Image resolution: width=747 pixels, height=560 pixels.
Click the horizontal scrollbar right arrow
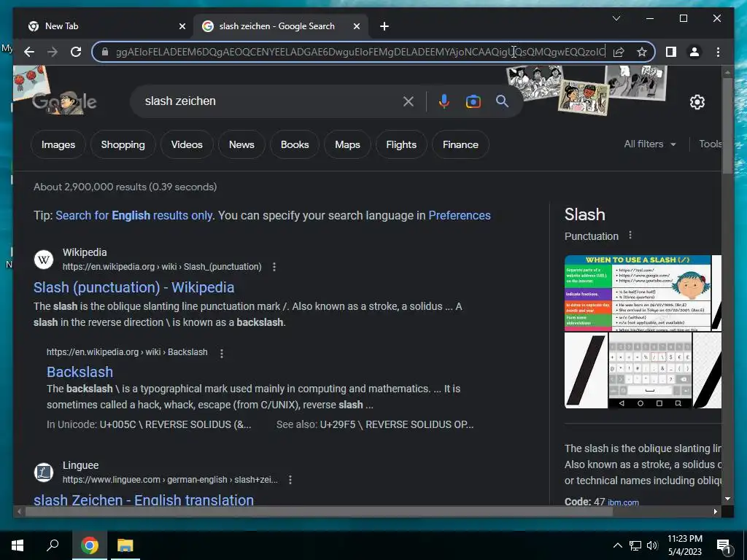click(x=716, y=512)
